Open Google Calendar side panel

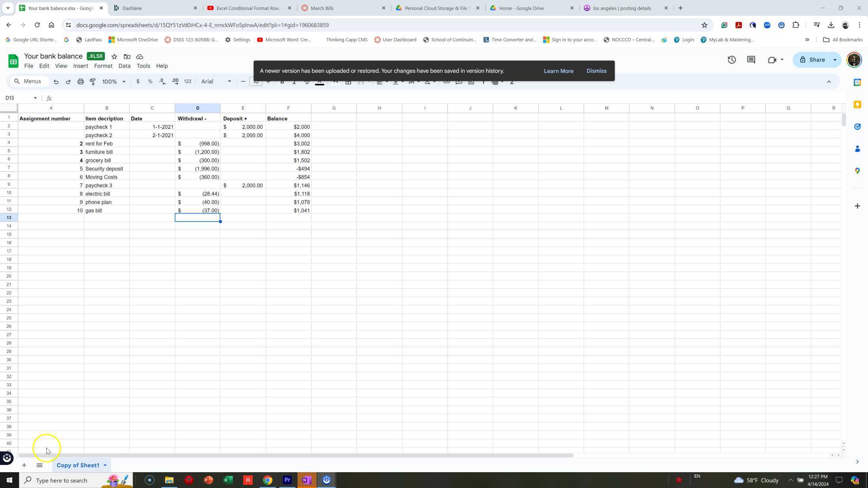857,82
